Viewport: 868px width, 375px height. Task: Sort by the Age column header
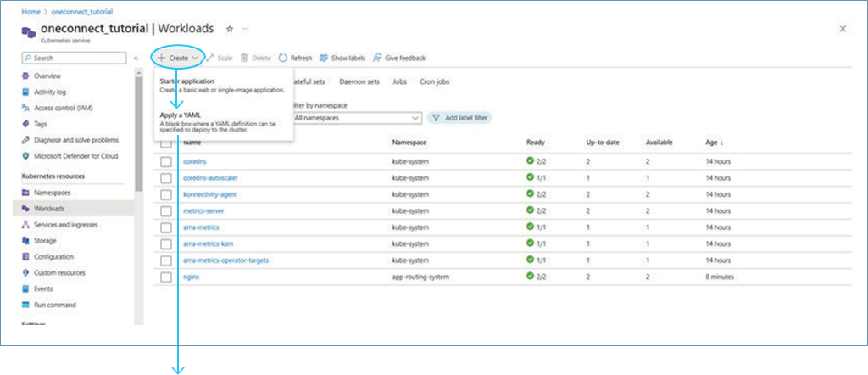[x=714, y=143]
